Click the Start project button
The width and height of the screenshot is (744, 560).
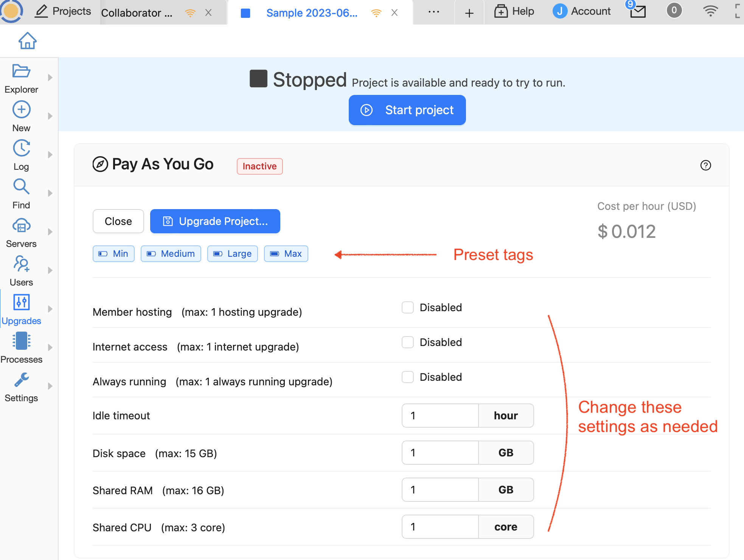click(407, 110)
